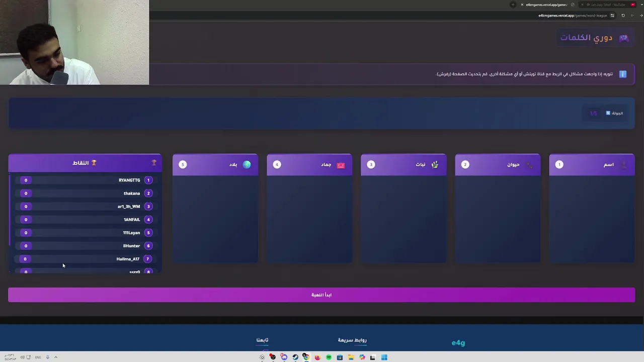Click the microphone icon in the system tray
Image resolution: width=644 pixels, height=362 pixels.
48,357
